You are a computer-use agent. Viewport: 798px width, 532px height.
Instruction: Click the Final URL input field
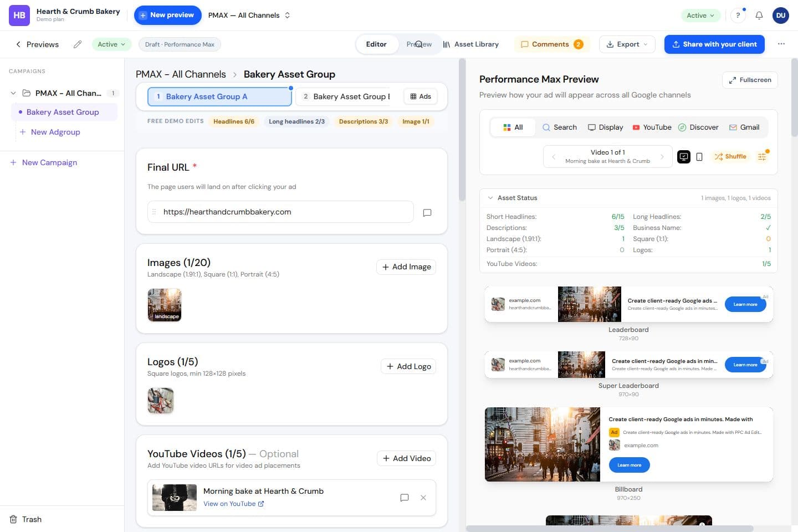click(x=280, y=212)
